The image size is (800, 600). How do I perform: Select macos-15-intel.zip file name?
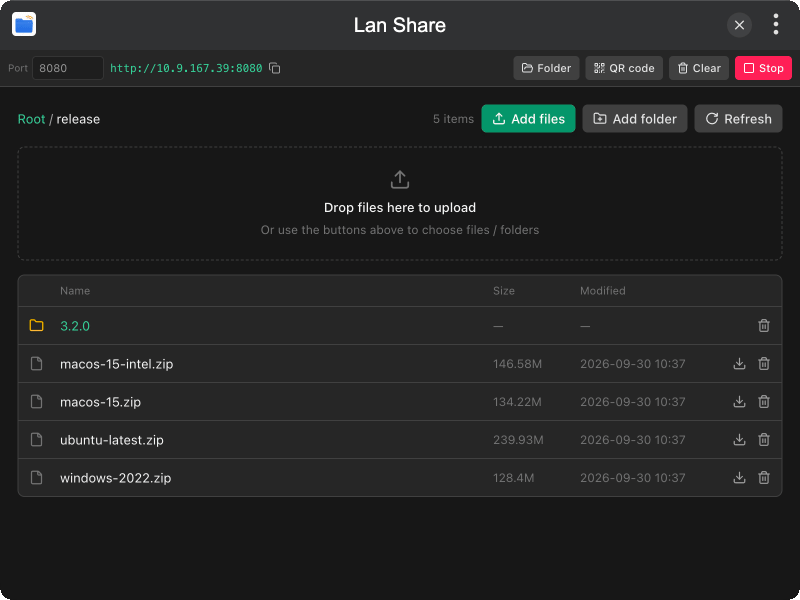click(x=117, y=364)
